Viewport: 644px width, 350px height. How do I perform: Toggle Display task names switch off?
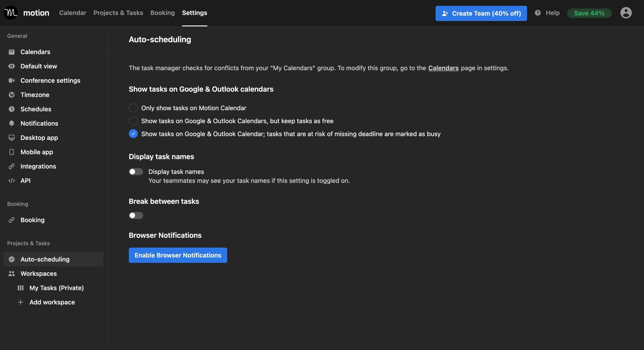coord(136,171)
